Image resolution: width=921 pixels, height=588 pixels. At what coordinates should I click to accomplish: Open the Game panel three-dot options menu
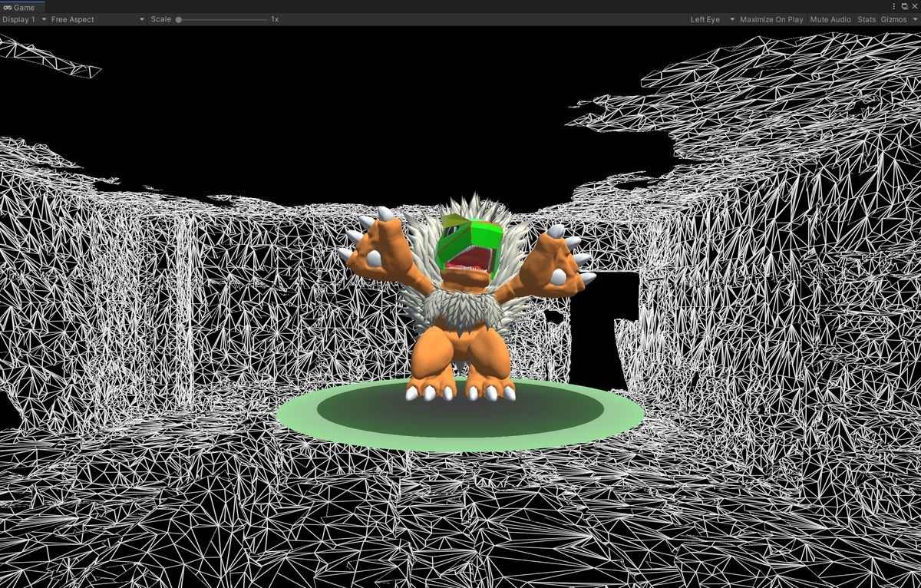894,6
